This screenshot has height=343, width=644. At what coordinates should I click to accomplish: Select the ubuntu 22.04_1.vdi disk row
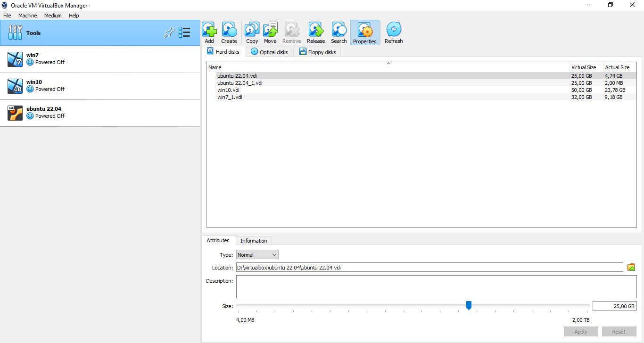[421, 83]
